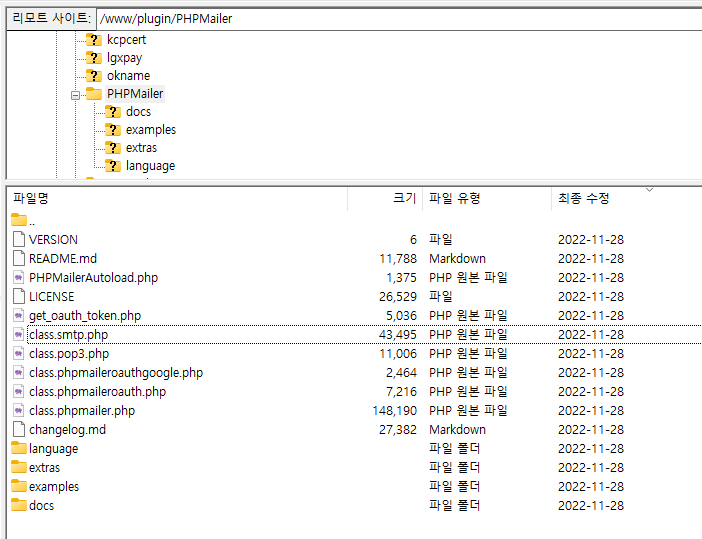Click the class.phpmaileroauth.php PHP icon

pyautogui.click(x=19, y=392)
